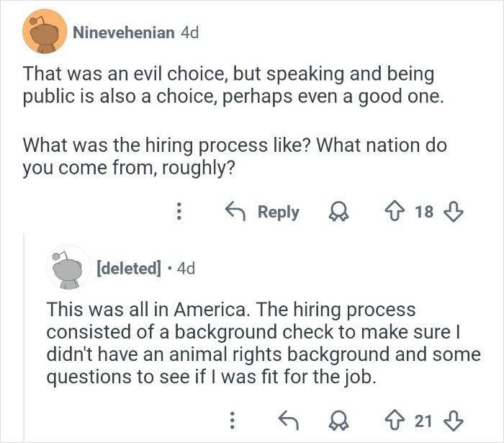Image resolution: width=504 pixels, height=443 pixels.
Task: Open three-dot menu on Ninevehenian's comment
Action: tap(179, 212)
